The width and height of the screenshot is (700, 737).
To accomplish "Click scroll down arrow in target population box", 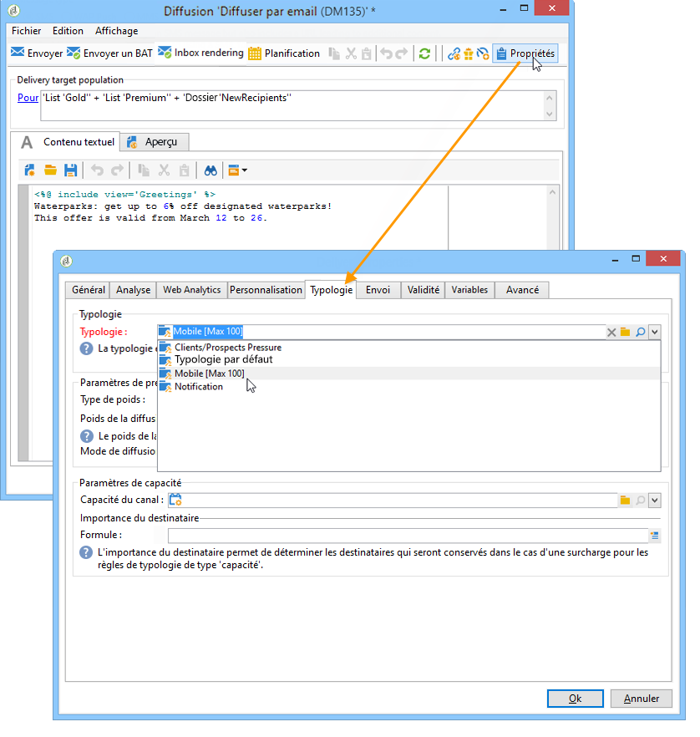I will click(549, 114).
